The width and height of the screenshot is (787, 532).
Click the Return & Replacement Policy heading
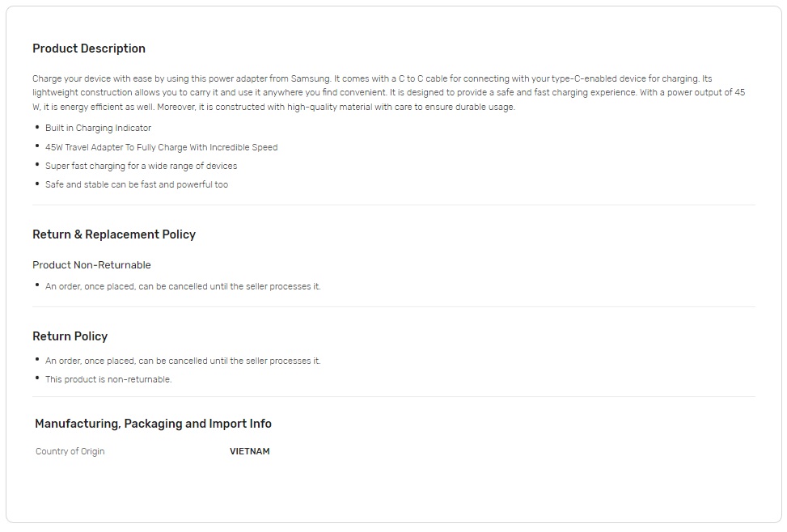[x=114, y=234]
